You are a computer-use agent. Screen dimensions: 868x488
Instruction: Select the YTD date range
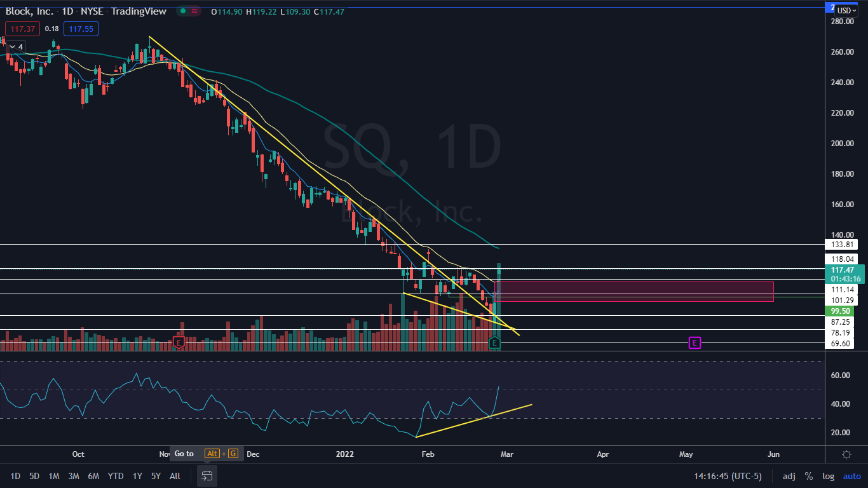click(116, 476)
